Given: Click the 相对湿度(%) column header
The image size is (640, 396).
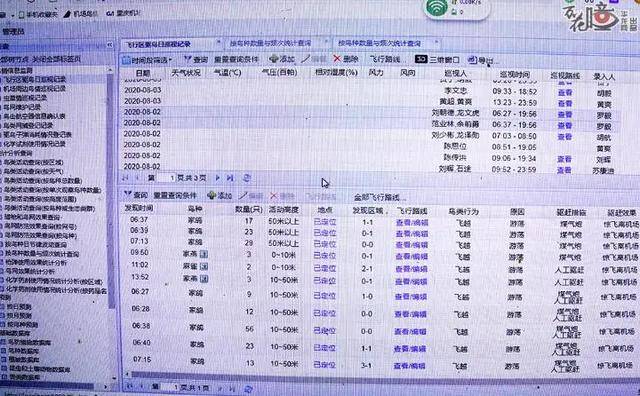Looking at the screenshot, I should click(336, 73).
